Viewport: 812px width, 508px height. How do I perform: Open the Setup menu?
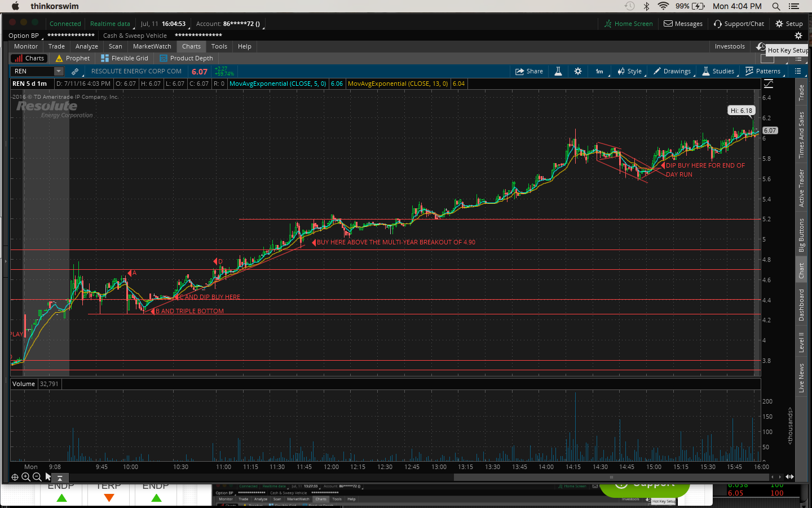click(x=789, y=24)
